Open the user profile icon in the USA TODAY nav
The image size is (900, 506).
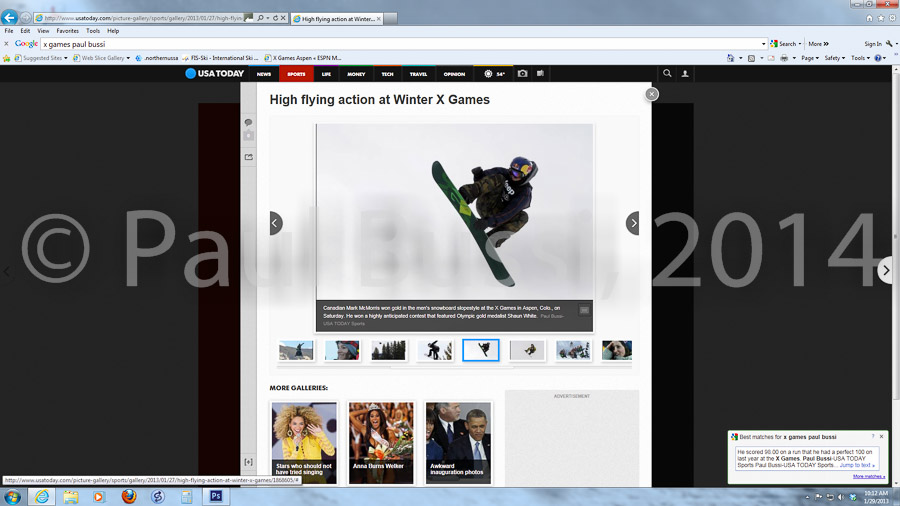tap(685, 73)
